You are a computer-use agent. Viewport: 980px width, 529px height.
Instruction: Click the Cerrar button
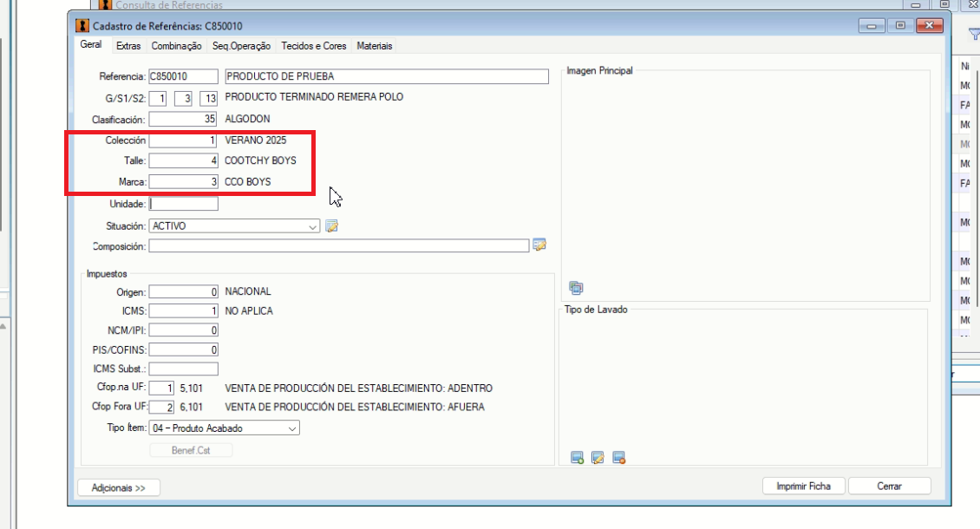(890, 486)
